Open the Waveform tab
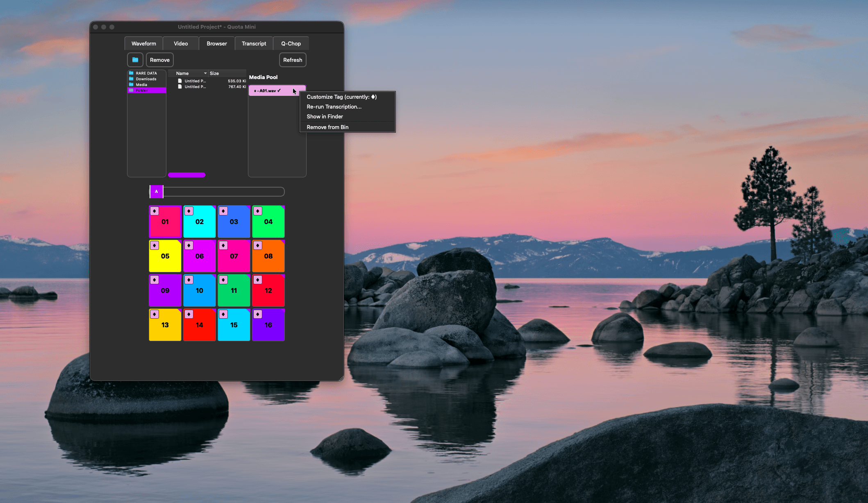 [x=143, y=43]
